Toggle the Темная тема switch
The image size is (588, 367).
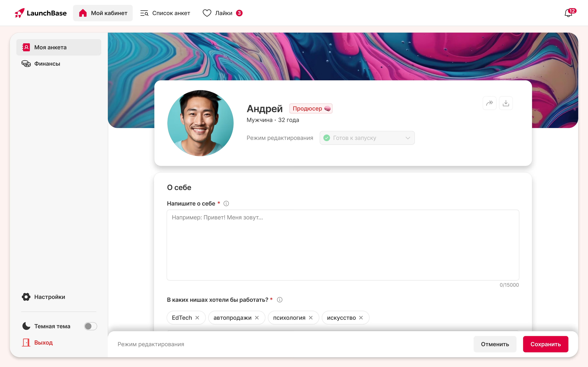click(90, 326)
